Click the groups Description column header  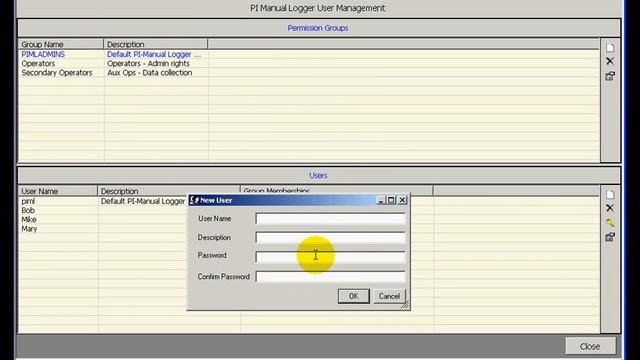click(156, 44)
